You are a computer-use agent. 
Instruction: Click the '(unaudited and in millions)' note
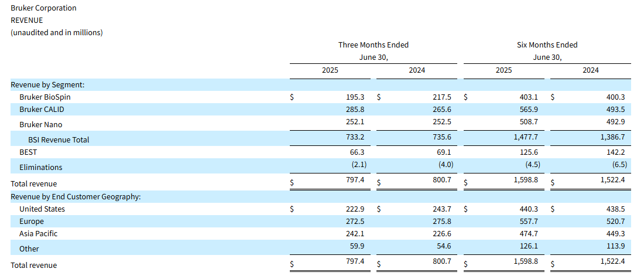coord(57,32)
